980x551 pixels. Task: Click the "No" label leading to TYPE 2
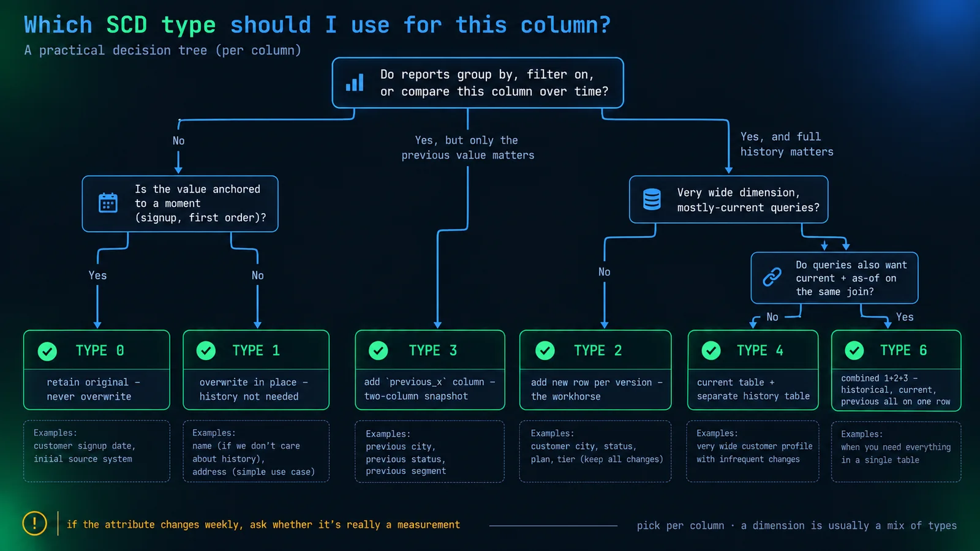605,272
